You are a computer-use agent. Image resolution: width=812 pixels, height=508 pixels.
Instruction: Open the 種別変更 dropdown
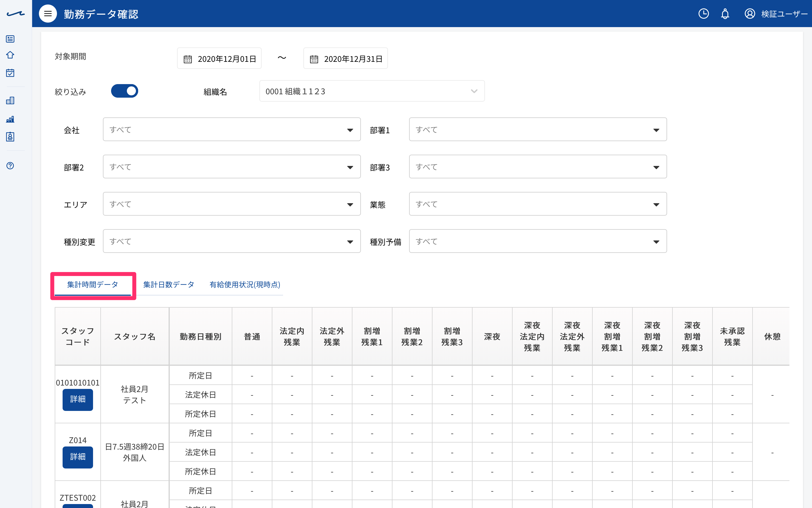tap(231, 241)
